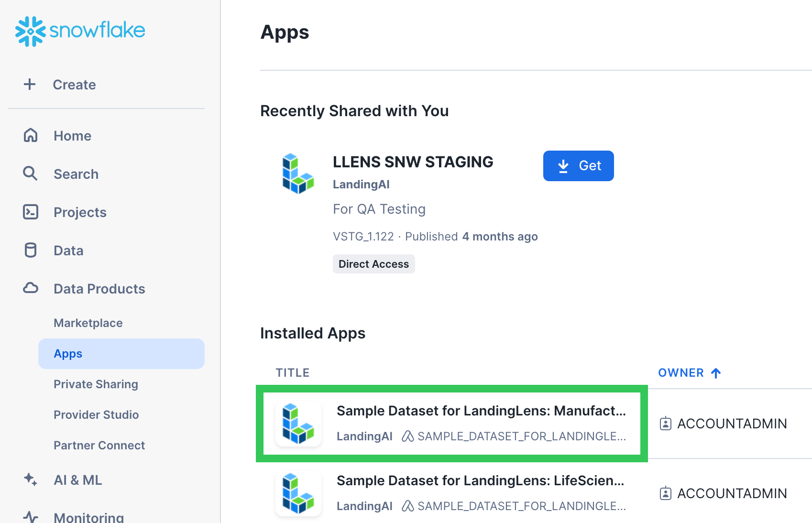This screenshot has width=812, height=523.
Task: Open Marketplace in the sidebar
Action: [88, 323]
